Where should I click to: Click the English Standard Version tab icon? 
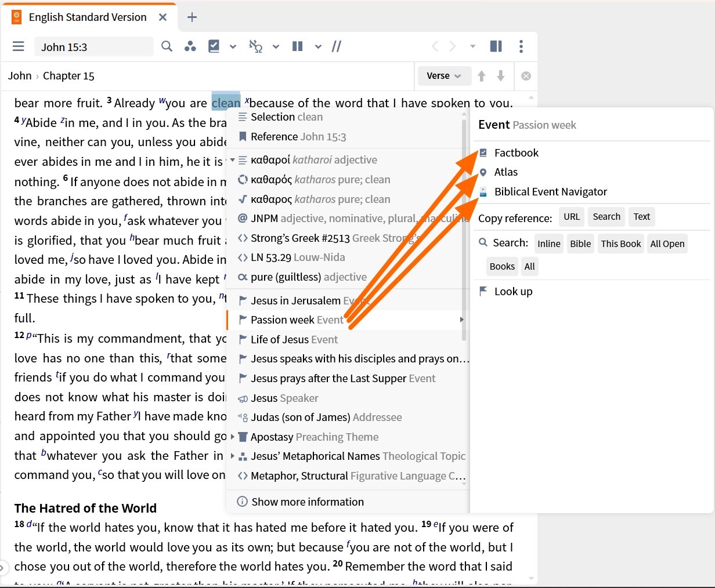[x=17, y=17]
